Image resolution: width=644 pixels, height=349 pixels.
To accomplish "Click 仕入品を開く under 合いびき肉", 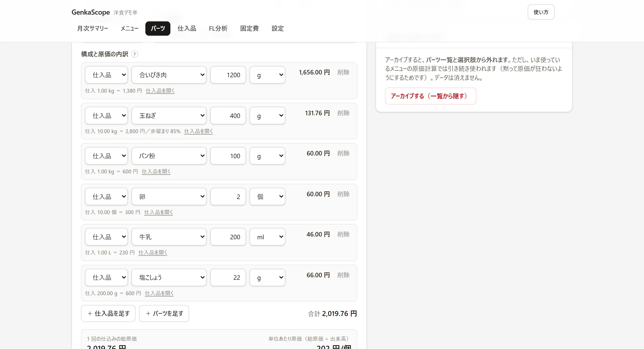I will (160, 91).
